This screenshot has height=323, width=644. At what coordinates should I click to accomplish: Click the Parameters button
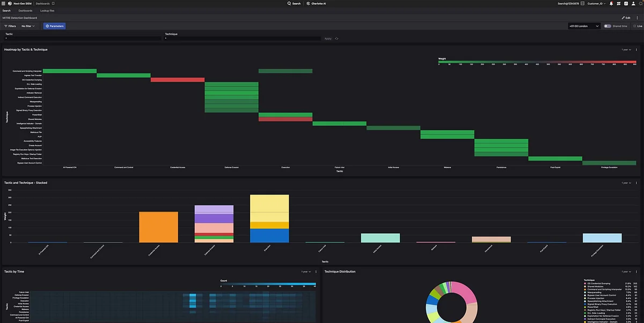pyautogui.click(x=54, y=26)
